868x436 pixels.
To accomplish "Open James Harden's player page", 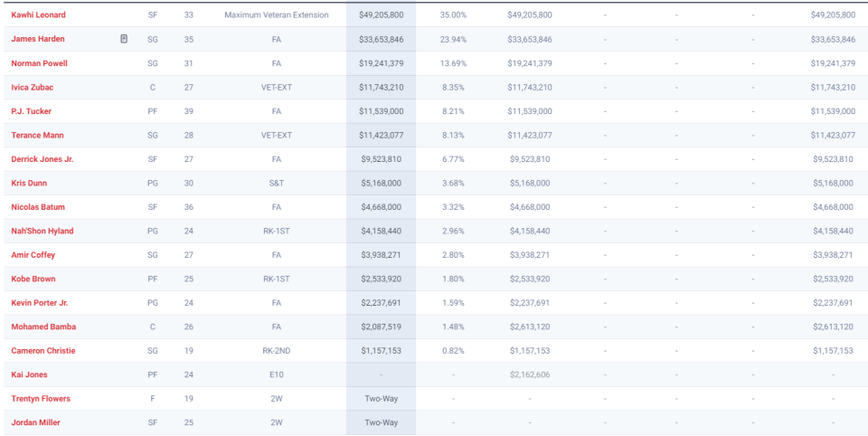I will pyautogui.click(x=38, y=39).
